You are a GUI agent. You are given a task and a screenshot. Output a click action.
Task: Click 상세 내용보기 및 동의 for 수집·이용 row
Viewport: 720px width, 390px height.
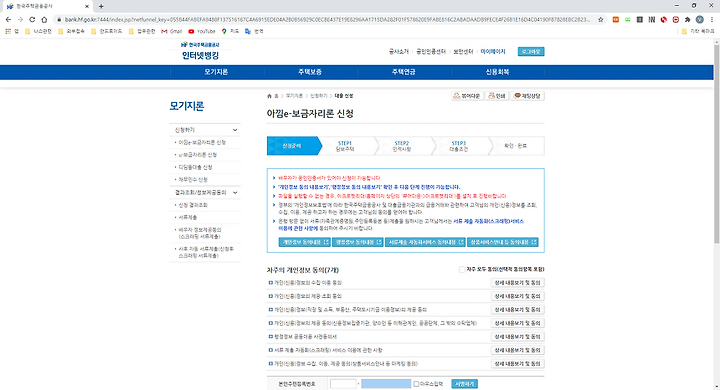click(518, 283)
